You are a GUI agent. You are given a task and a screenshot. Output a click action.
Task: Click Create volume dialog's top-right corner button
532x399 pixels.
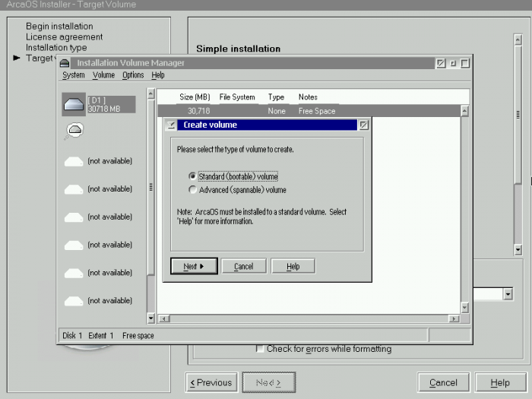[363, 125]
